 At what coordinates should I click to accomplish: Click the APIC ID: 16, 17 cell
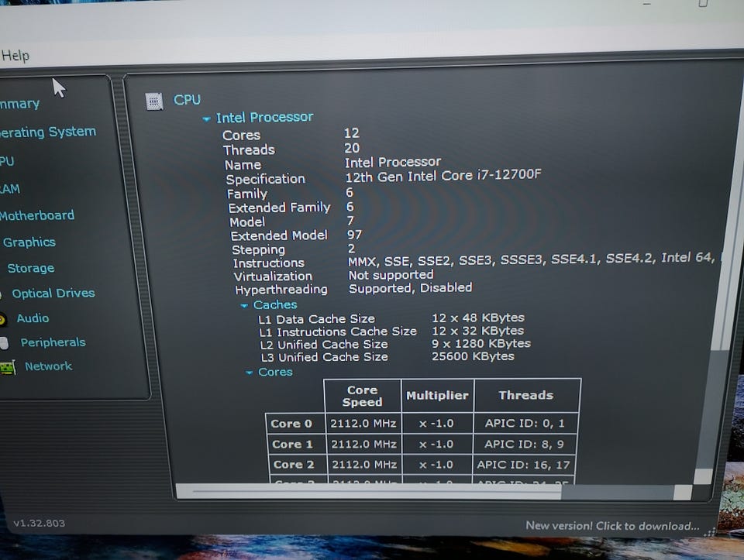point(523,465)
